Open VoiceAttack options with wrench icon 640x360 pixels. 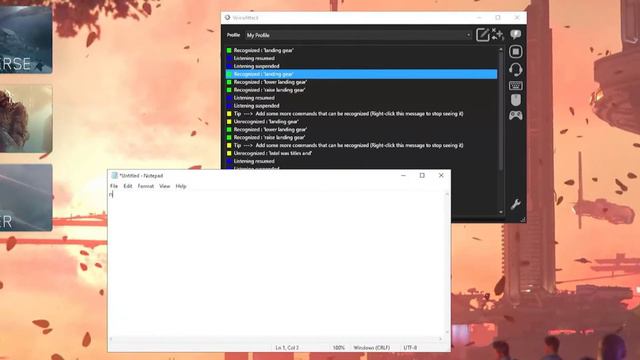[x=516, y=204]
